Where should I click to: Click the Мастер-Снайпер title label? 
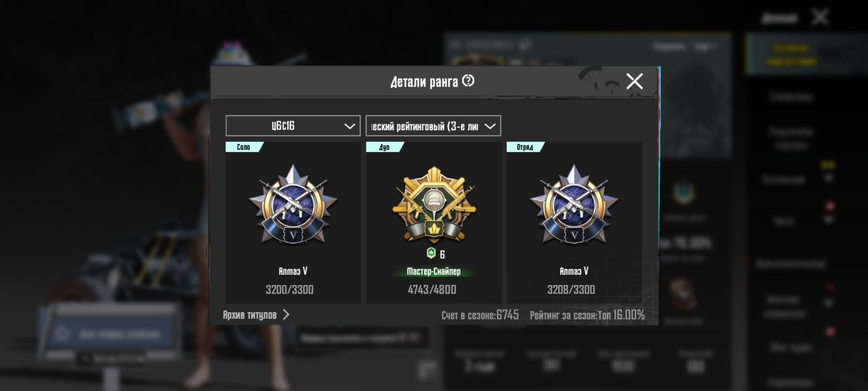coord(434,271)
